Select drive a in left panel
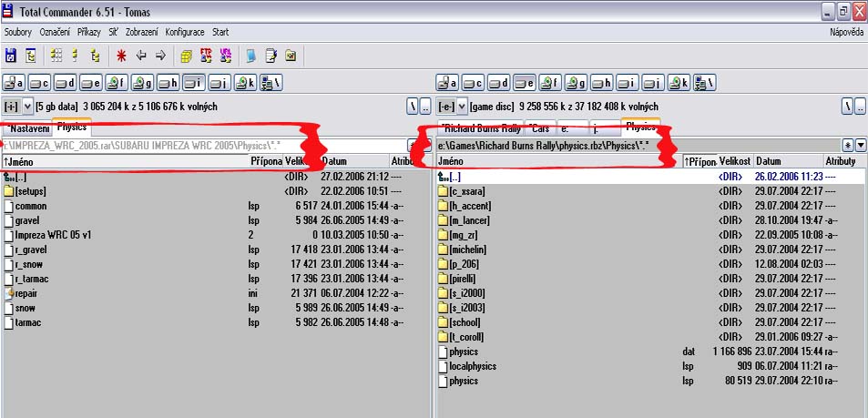Image resolution: width=868 pixels, height=418 pixels. tap(15, 83)
